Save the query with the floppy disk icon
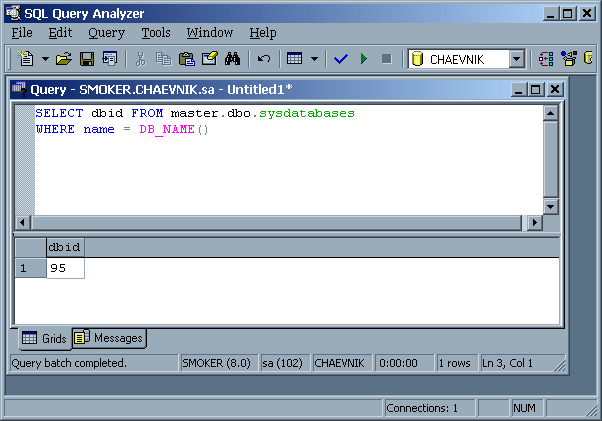602x421 pixels. click(87, 59)
